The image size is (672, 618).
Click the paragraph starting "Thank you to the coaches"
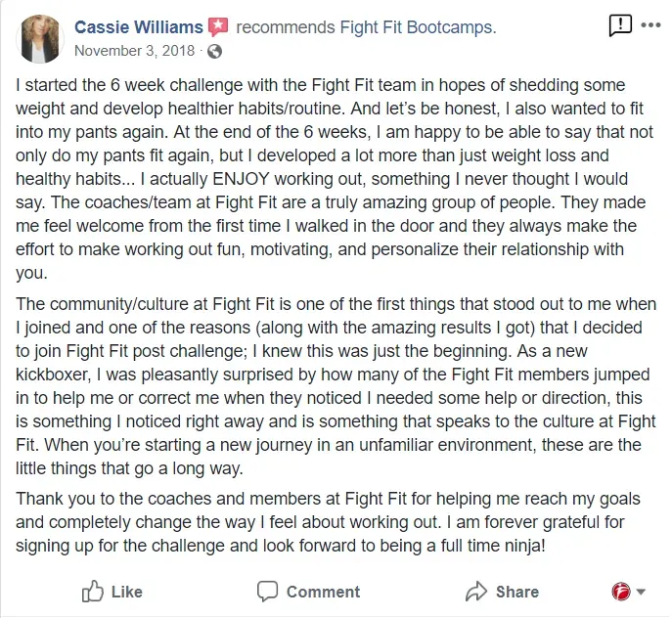[328, 522]
